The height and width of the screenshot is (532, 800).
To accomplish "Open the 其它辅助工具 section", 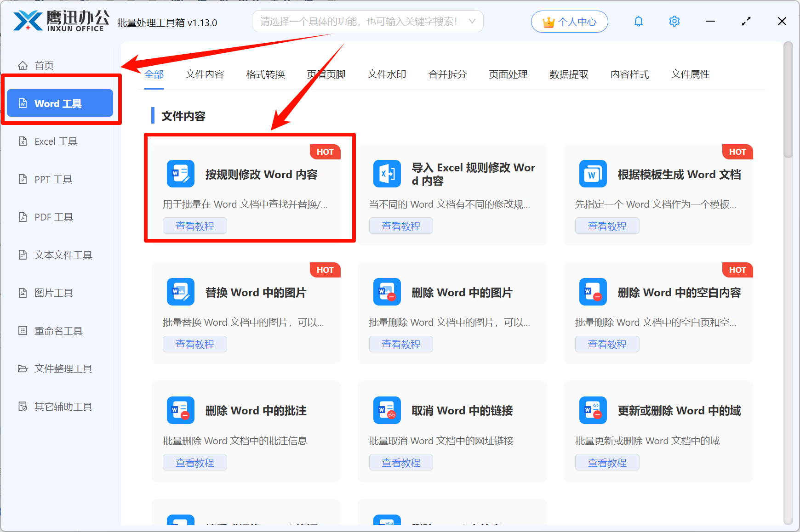I will coord(63,406).
